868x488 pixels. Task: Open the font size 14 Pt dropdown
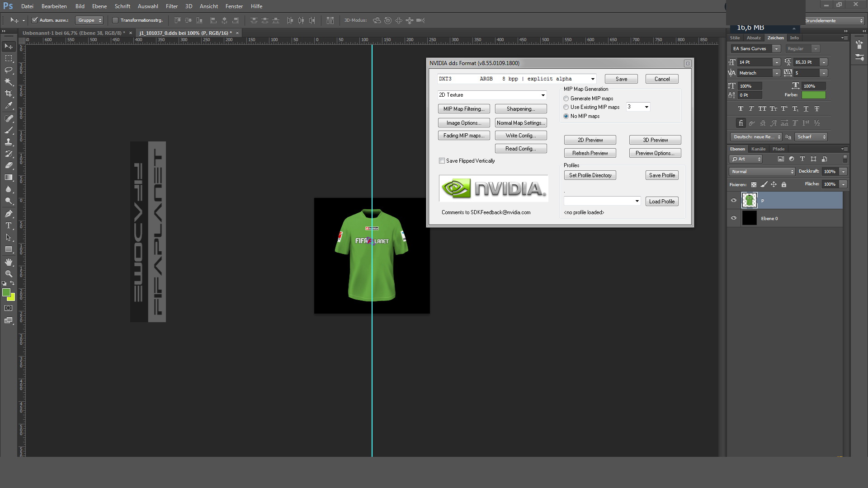coord(776,62)
